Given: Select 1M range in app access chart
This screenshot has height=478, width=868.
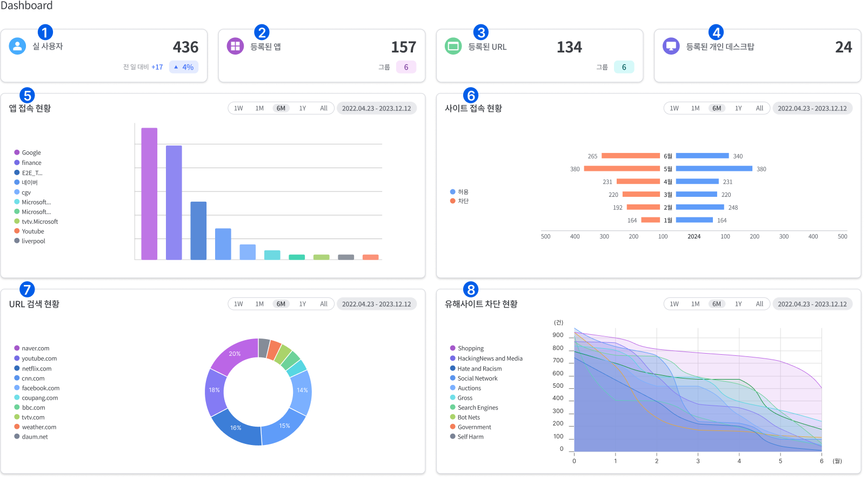Looking at the screenshot, I should 259,108.
